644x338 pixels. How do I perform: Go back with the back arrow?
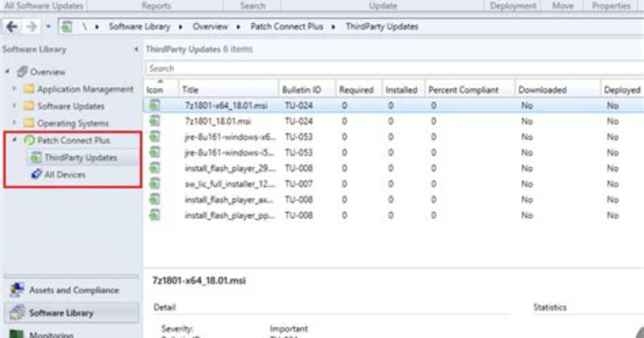point(11,27)
